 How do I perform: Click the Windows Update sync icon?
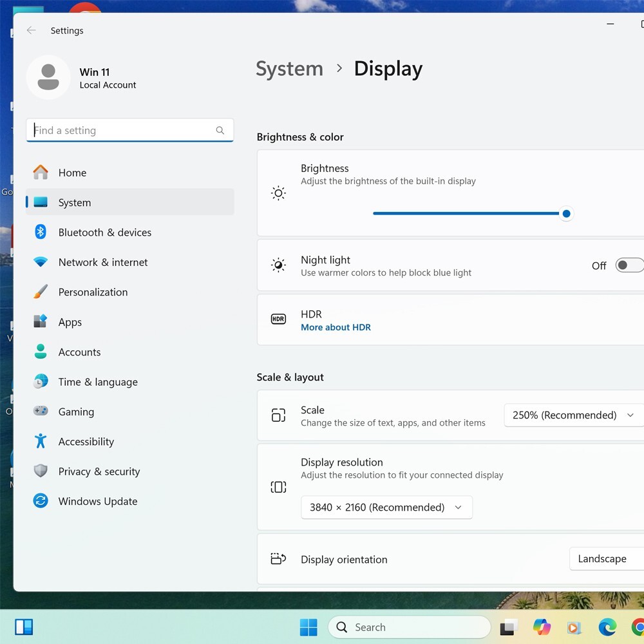pyautogui.click(x=40, y=501)
